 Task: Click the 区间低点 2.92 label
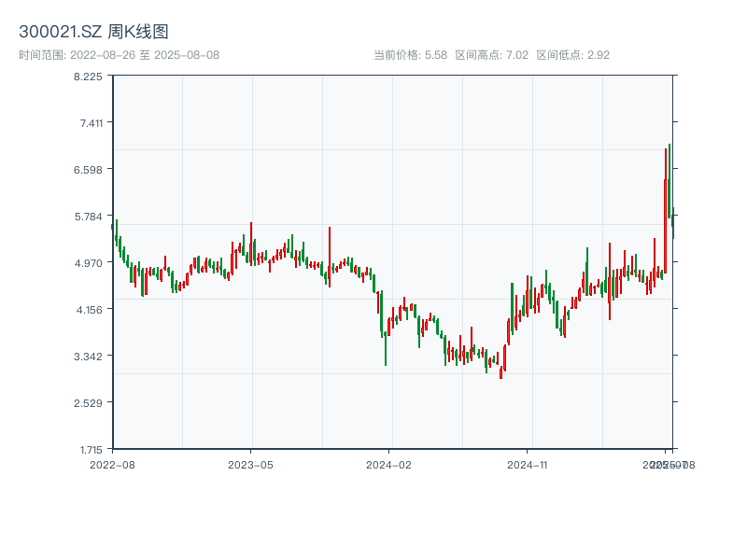coord(572,55)
